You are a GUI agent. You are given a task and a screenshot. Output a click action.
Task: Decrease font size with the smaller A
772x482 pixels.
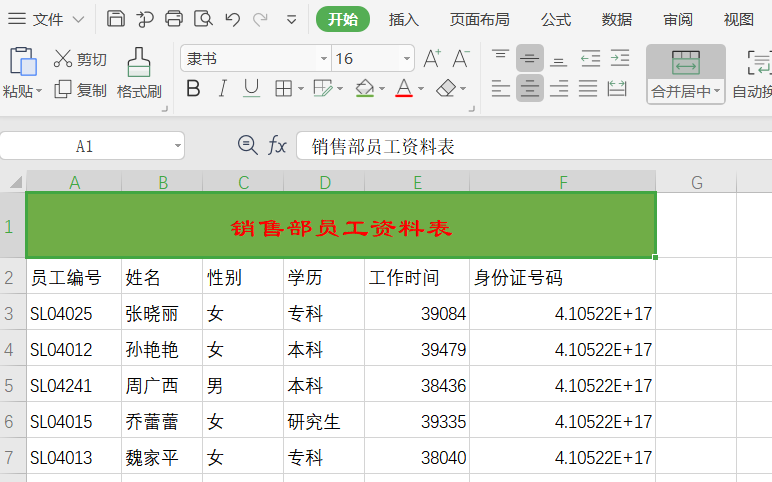point(461,59)
